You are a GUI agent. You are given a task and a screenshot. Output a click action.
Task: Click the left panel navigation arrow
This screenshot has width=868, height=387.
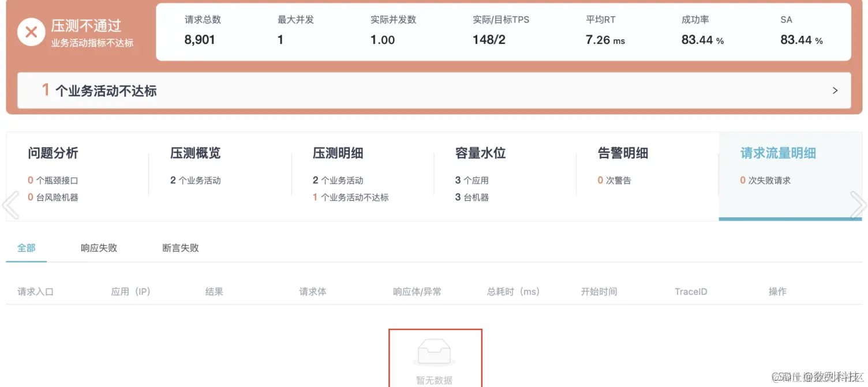10,204
